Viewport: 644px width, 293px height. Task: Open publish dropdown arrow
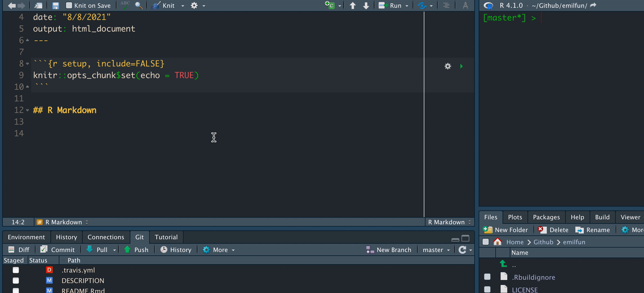[431, 6]
